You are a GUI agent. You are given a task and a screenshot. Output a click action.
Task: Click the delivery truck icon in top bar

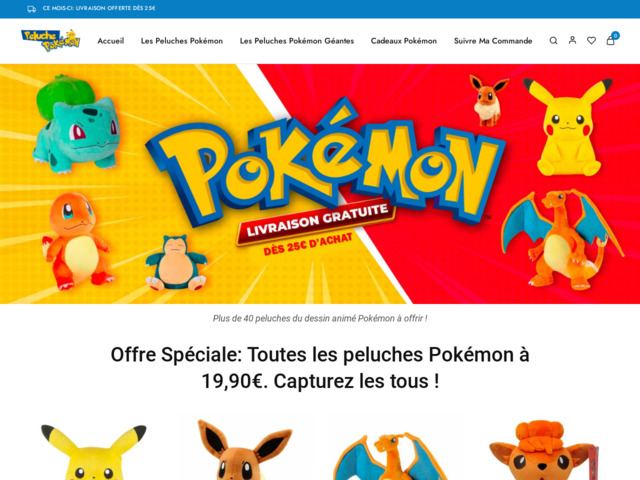[31, 9]
